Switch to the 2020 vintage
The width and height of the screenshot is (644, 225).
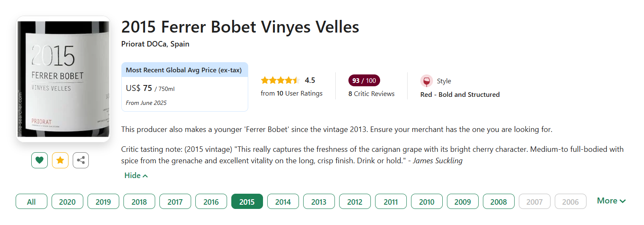[67, 202]
